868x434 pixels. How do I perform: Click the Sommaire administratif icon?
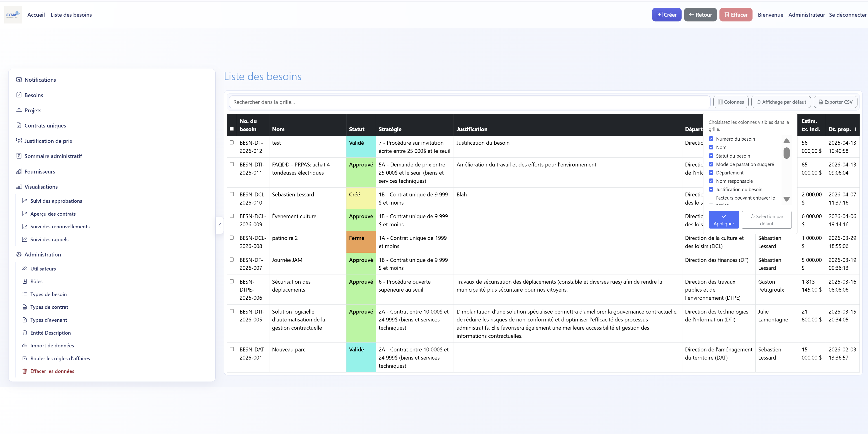click(x=19, y=156)
